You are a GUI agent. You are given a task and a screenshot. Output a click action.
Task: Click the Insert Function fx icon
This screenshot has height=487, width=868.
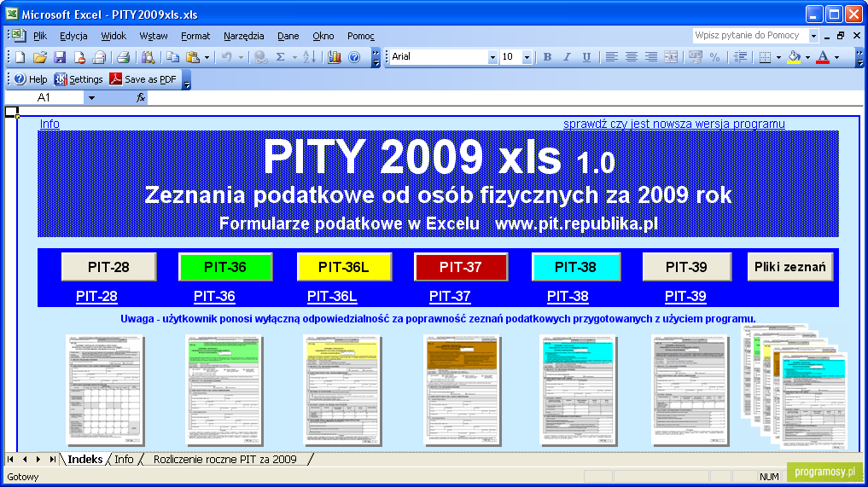pyautogui.click(x=141, y=98)
